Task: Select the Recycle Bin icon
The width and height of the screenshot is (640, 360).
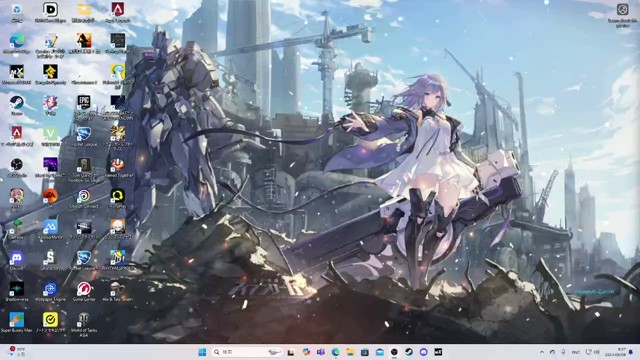Action: [17, 12]
